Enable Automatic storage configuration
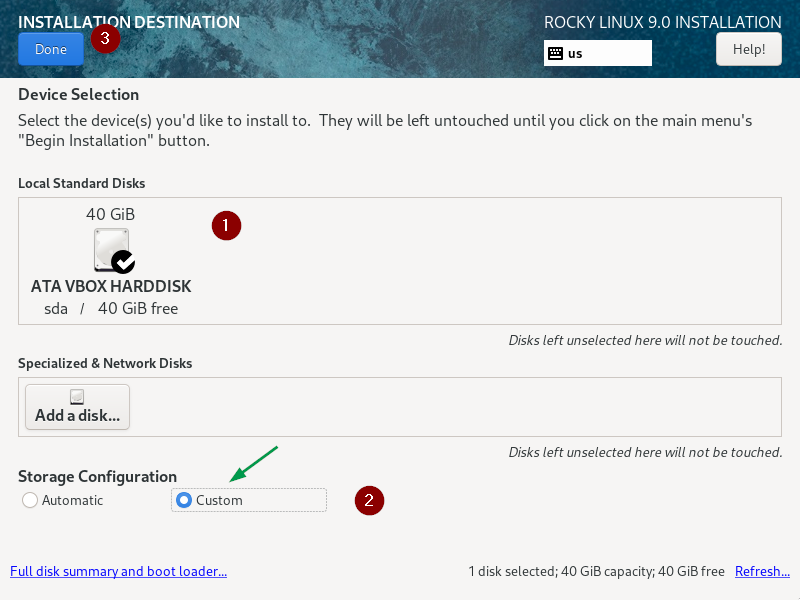The height and width of the screenshot is (600, 800). click(30, 500)
